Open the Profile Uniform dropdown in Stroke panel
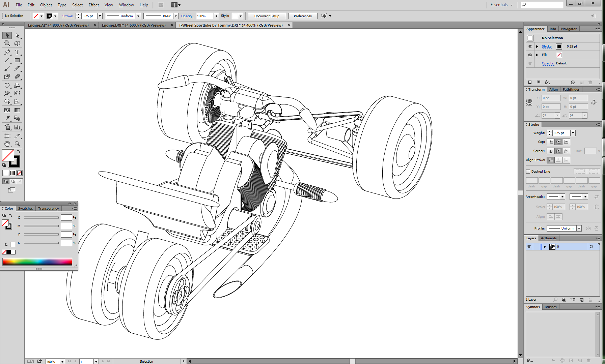The image size is (605, 364). (579, 229)
